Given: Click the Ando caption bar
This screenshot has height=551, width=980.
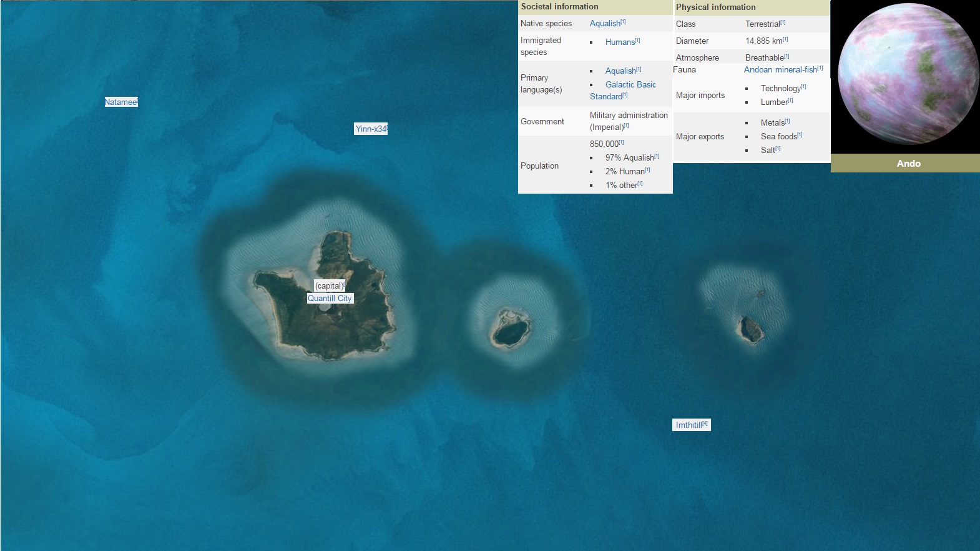Looking at the screenshot, I should [x=908, y=164].
